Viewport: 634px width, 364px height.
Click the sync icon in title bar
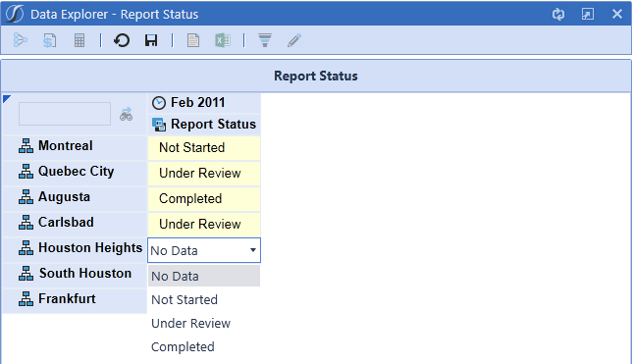(558, 14)
